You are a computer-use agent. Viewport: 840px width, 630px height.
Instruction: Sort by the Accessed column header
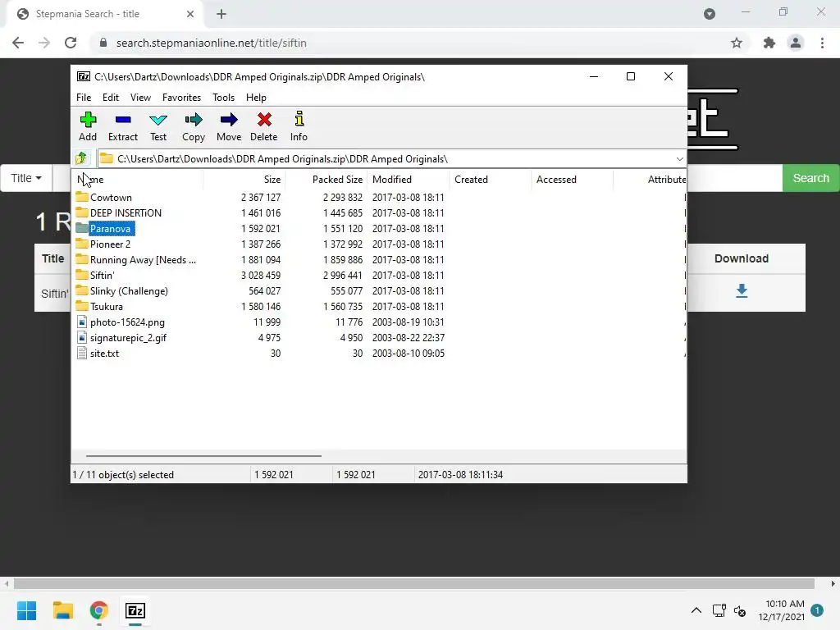click(x=572, y=180)
